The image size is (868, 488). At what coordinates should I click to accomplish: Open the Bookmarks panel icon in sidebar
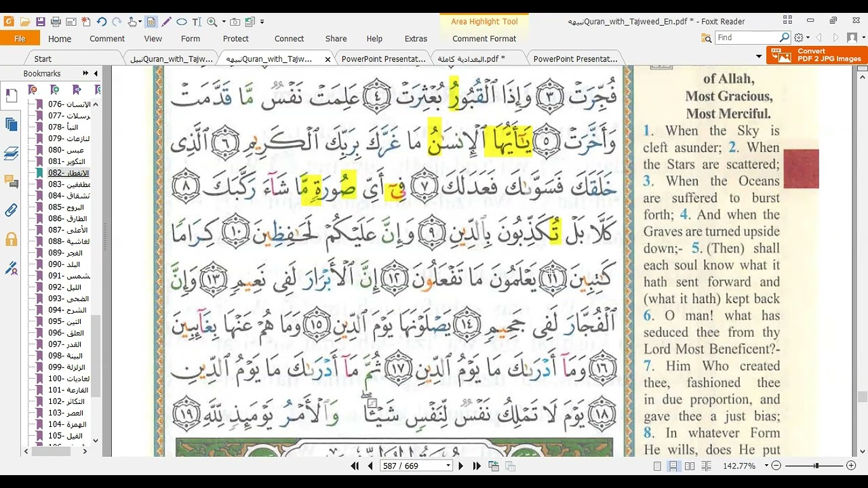click(12, 96)
